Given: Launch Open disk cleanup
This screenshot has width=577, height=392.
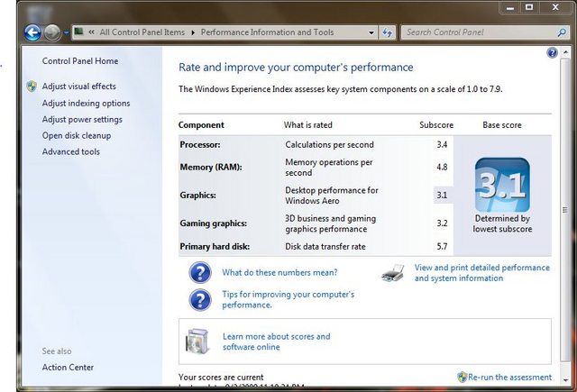Looking at the screenshot, I should (x=77, y=136).
